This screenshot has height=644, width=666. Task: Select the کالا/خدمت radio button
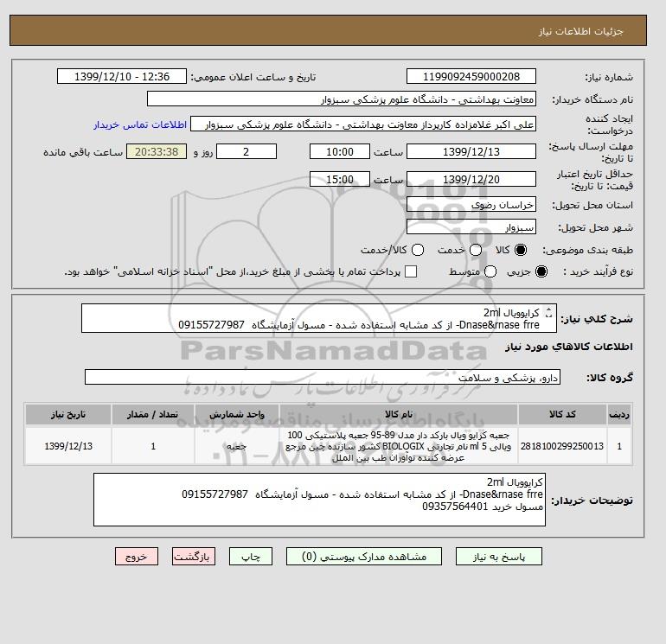(x=418, y=250)
